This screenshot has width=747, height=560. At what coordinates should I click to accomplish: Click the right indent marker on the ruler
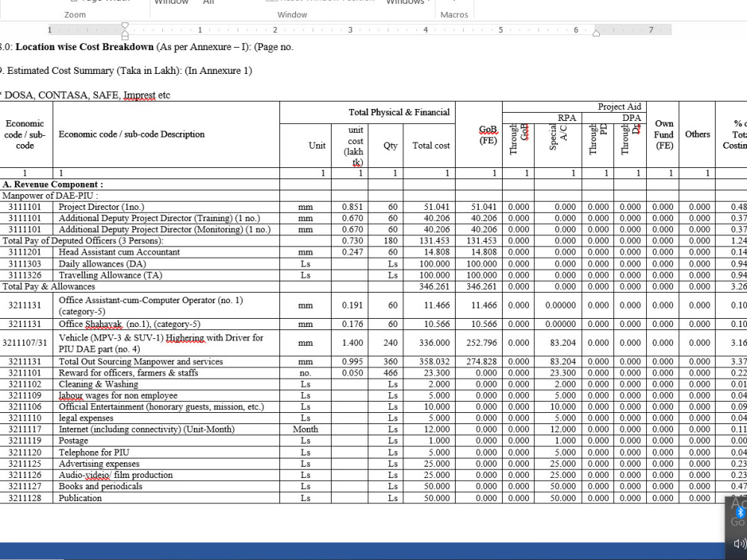[x=596, y=33]
